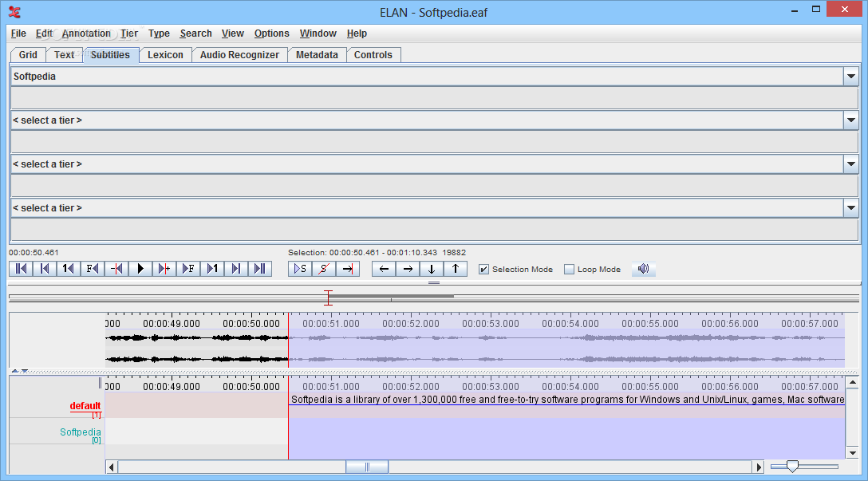Screen dimensions: 868x481
Task: Jump one second forward
Action: (211, 269)
